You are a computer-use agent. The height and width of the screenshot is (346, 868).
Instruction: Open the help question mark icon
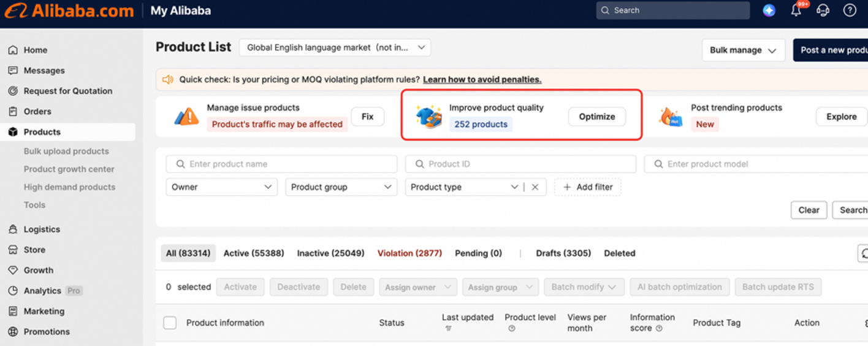pos(850,10)
